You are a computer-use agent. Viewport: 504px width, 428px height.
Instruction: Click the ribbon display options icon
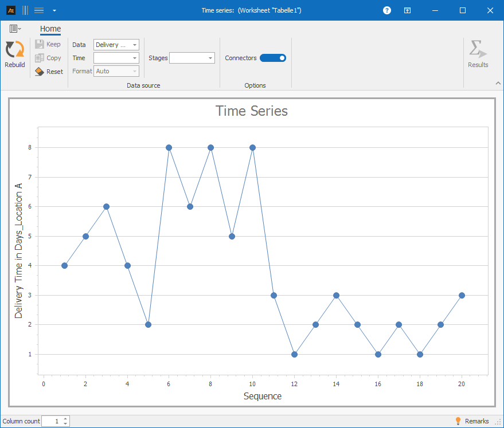click(x=407, y=10)
